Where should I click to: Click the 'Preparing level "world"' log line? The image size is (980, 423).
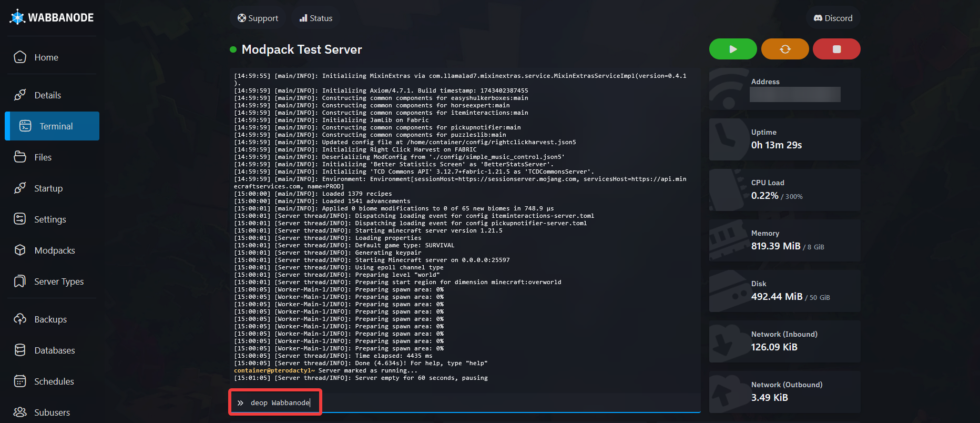[337, 275]
